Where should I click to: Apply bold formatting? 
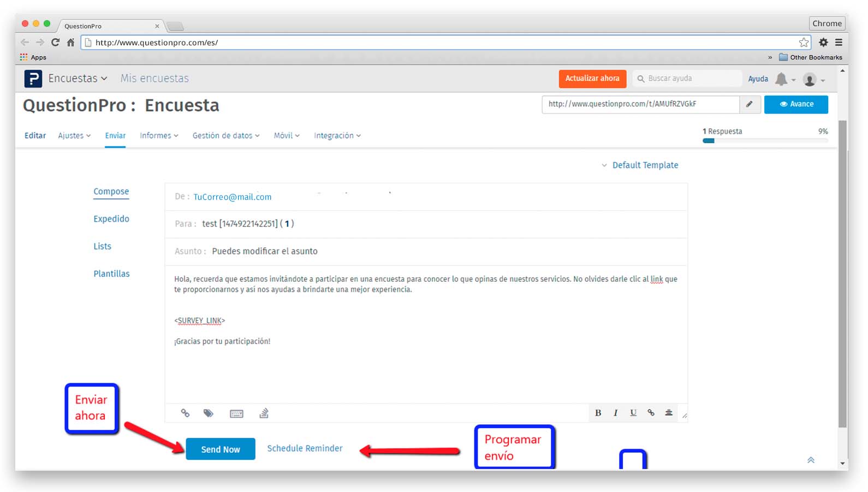pos(598,413)
